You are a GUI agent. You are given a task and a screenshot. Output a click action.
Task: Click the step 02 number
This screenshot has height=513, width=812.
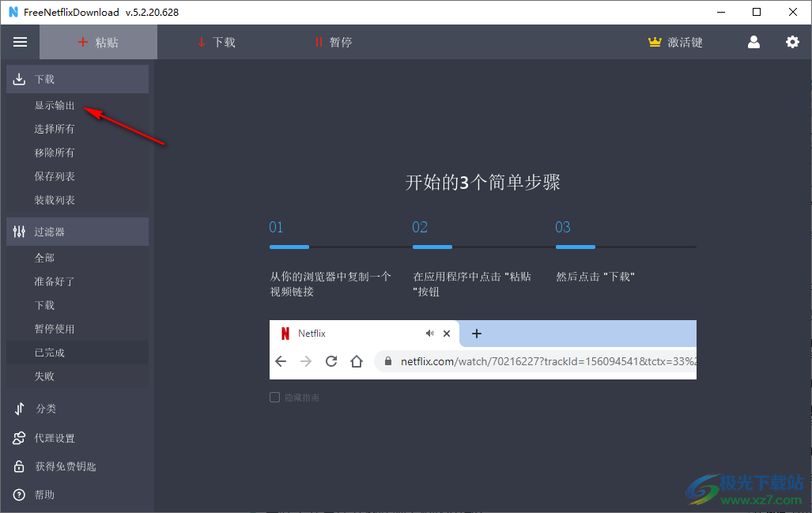click(x=420, y=227)
